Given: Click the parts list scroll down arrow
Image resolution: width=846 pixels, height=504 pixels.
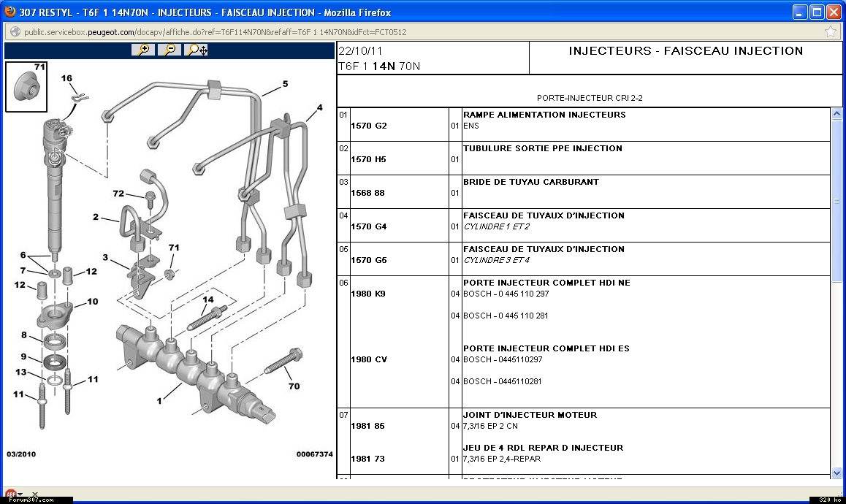Looking at the screenshot, I should [837, 473].
